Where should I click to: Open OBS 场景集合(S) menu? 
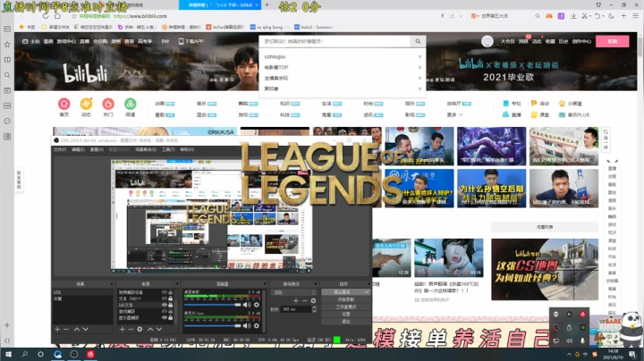(x=146, y=150)
